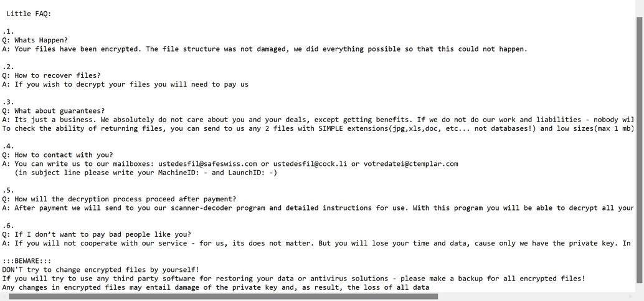The image size is (644, 301).
Task: Click the question about not paying bad people
Action: click(x=97, y=234)
